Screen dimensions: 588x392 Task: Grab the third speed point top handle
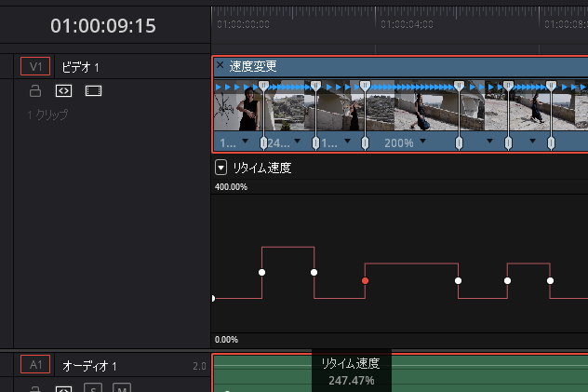pyautogui.click(x=365, y=85)
